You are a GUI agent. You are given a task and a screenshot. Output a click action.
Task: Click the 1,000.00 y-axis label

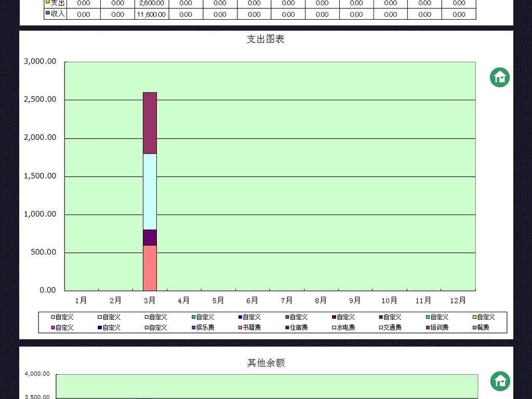pyautogui.click(x=40, y=214)
